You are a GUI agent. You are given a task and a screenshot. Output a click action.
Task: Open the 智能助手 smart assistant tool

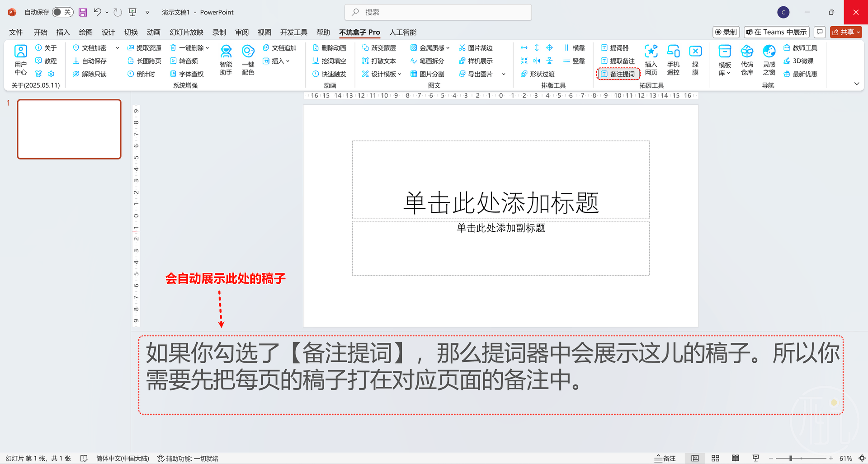coord(226,60)
